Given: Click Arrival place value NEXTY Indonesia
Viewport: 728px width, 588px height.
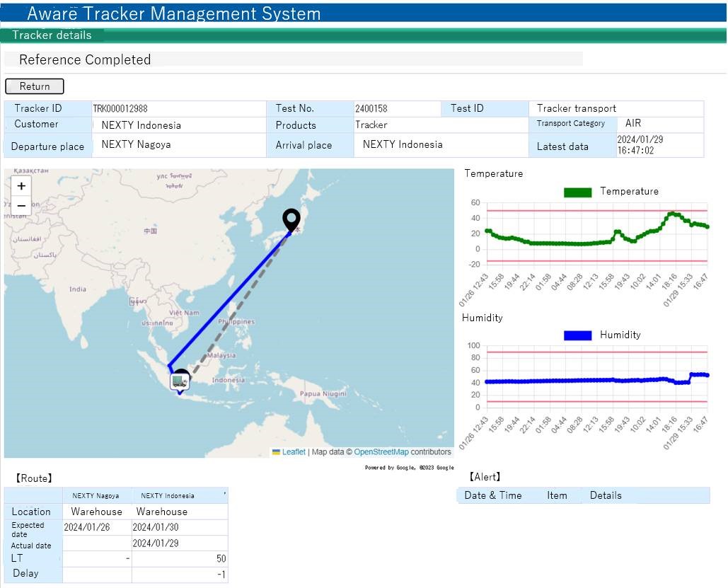Looking at the screenshot, I should (x=403, y=144).
